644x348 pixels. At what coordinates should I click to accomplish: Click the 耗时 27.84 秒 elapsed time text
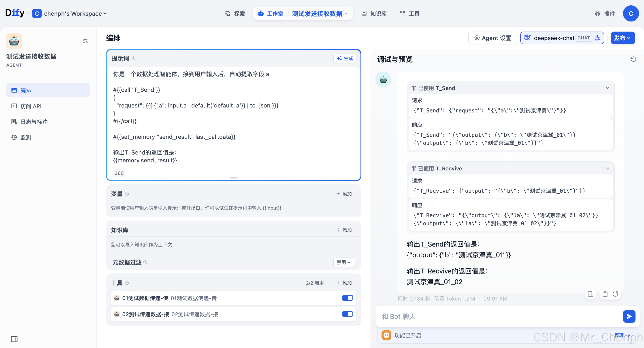[x=414, y=299]
